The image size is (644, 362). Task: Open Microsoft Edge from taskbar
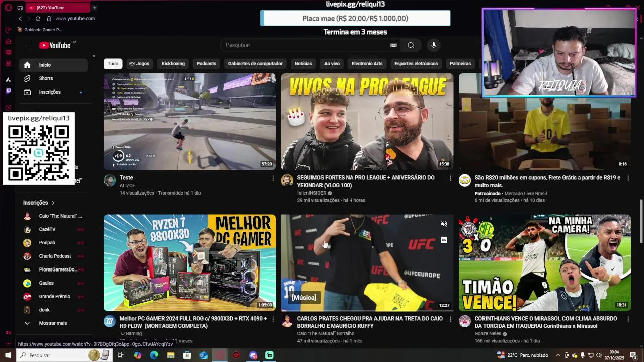154,355
